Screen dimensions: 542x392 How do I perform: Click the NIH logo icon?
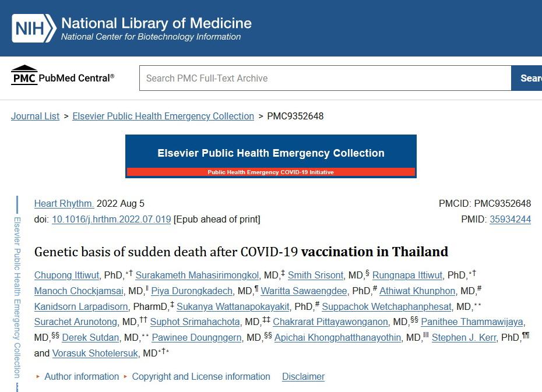coord(34,29)
